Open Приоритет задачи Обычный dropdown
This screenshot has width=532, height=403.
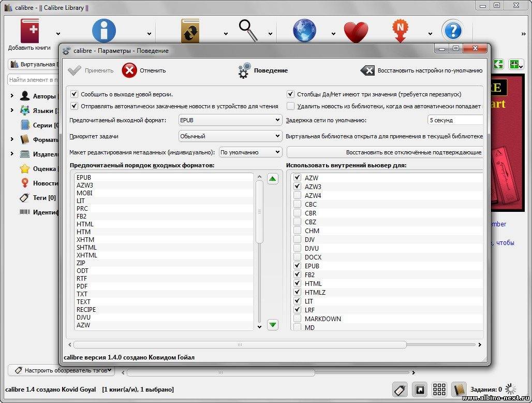coord(230,136)
